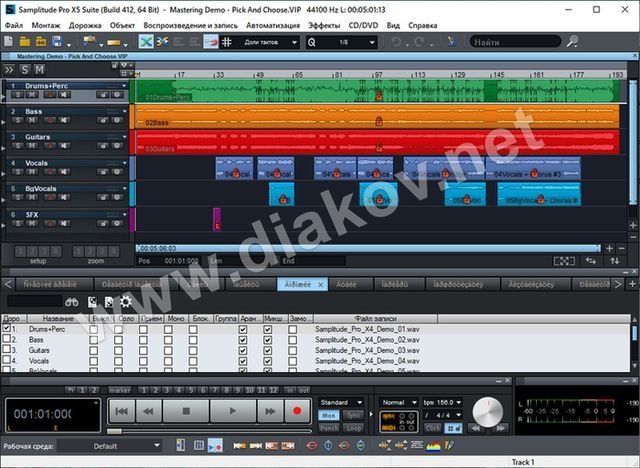Click the record button in transport
640x468 pixels.
[296, 410]
